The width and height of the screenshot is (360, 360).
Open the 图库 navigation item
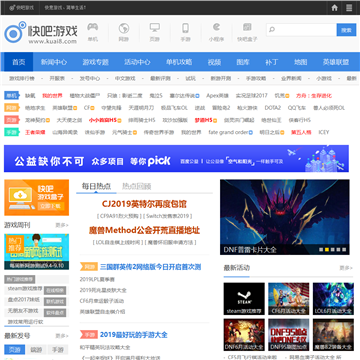tap(243, 62)
